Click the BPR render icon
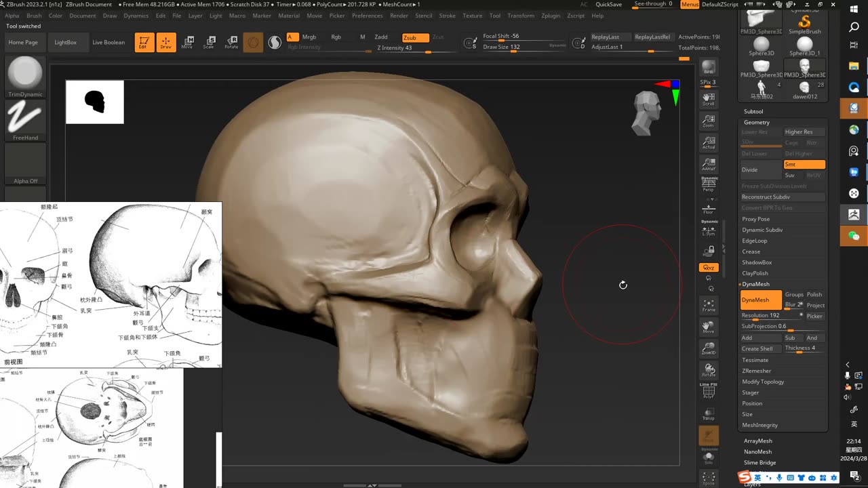Screen dimensions: 868x488 [709, 68]
